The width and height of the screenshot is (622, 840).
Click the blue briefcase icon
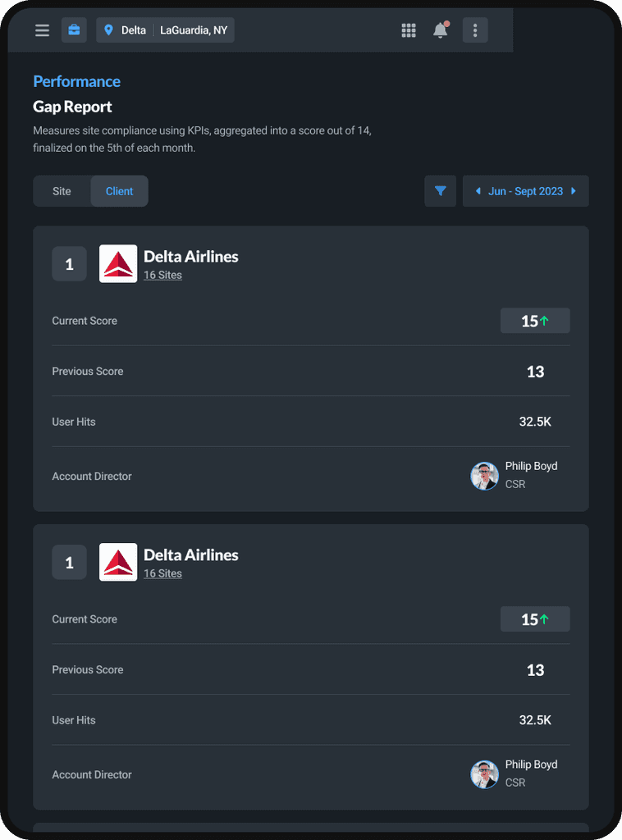[74, 30]
